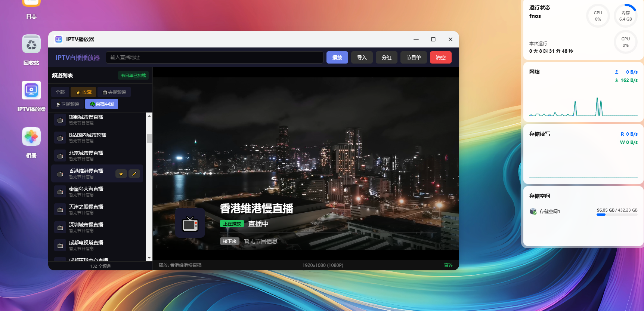The height and width of the screenshot is (311, 644).
Task: Click the channel list scrollbar thumb
Action: 149,138
